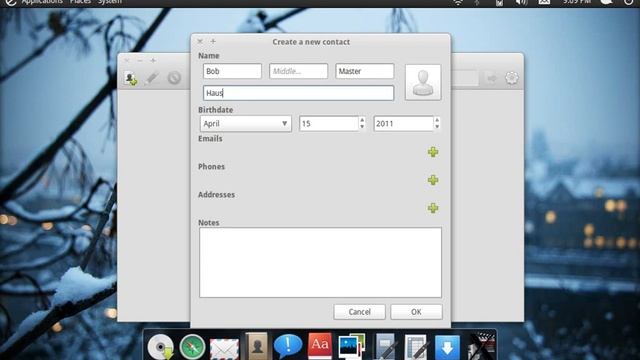Increase the birth year with the up arrow
The height and width of the screenshot is (360, 640).
[437, 120]
